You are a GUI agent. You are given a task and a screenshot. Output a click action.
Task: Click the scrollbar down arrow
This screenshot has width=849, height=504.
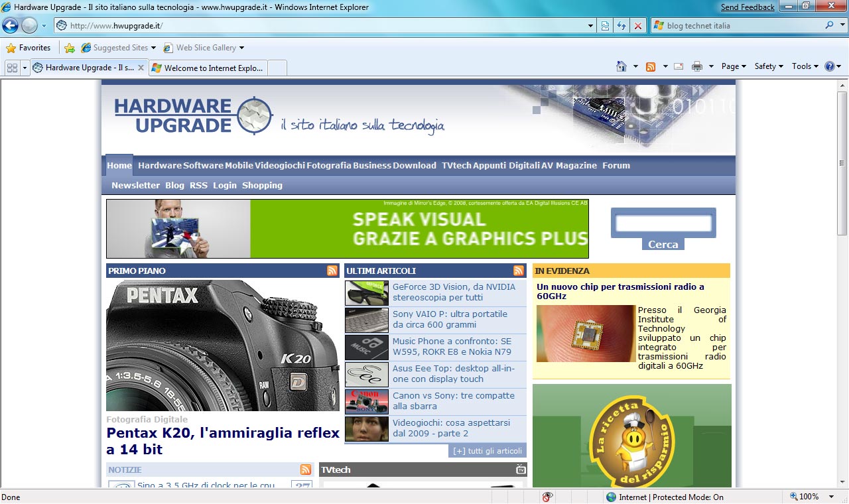click(842, 482)
